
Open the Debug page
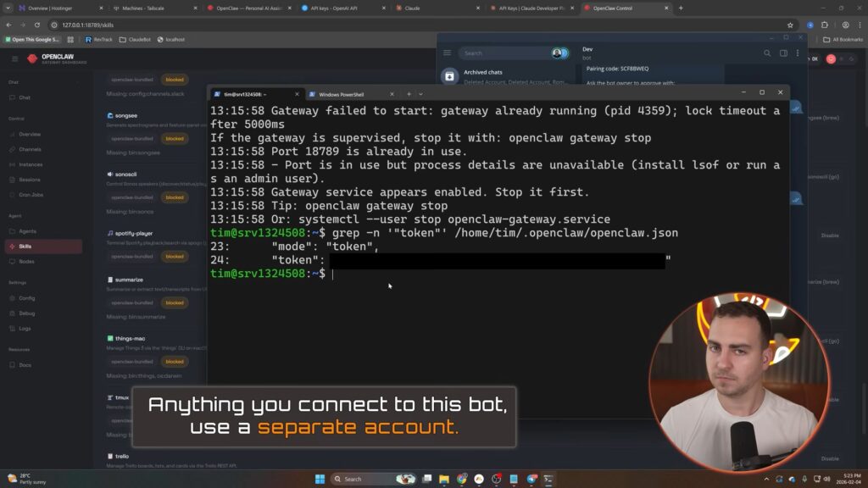pos(26,313)
